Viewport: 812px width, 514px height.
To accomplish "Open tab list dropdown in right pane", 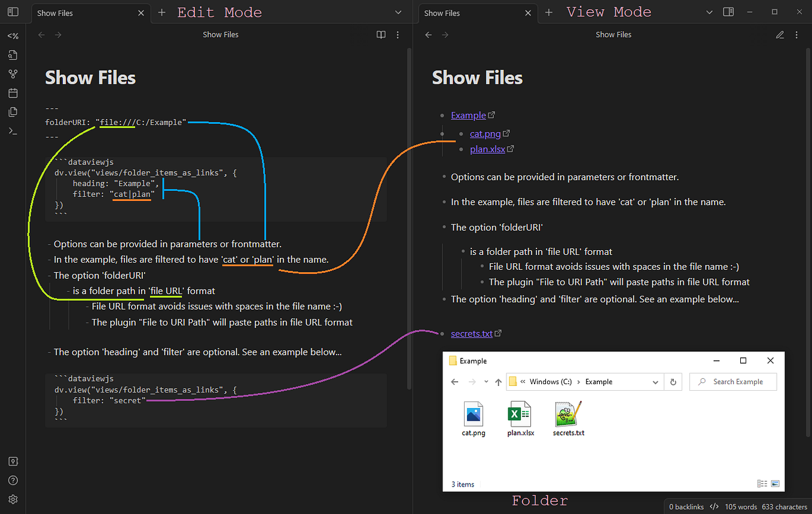I will pyautogui.click(x=709, y=13).
